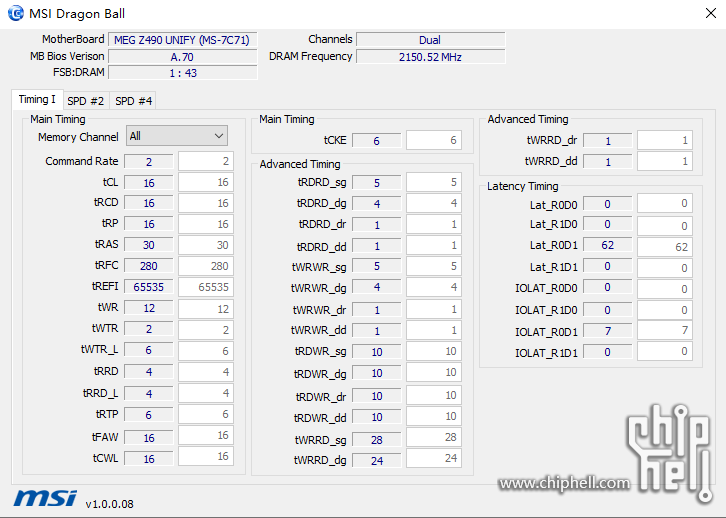The width and height of the screenshot is (726, 518).
Task: Click the tRRD editable input field
Action: 206,372
